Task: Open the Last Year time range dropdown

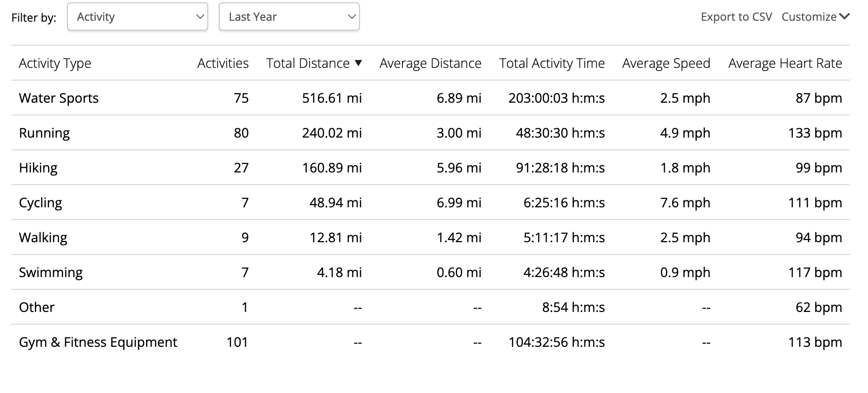Action: [289, 17]
